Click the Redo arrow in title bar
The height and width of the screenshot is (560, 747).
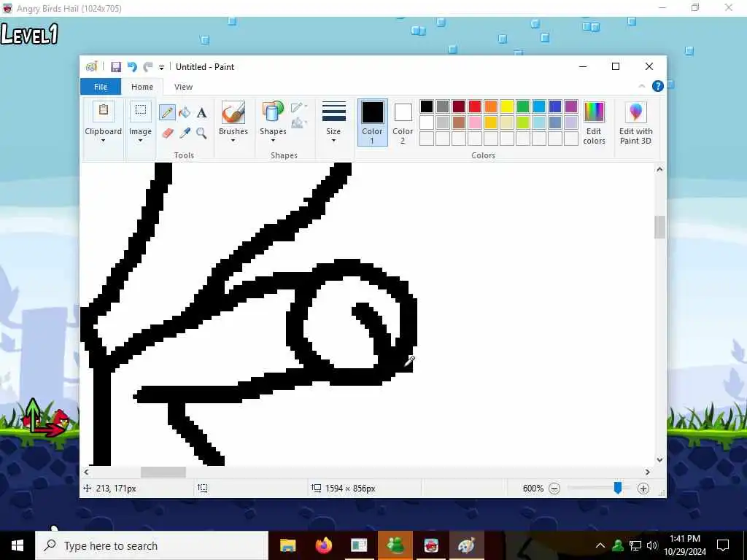148,67
